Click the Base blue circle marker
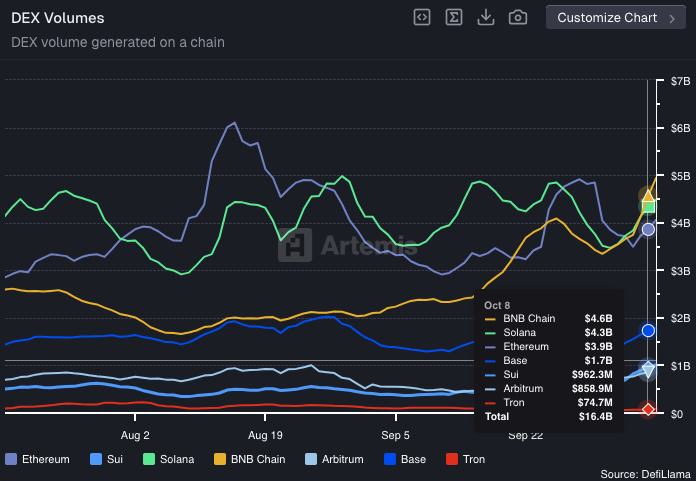 (x=648, y=330)
